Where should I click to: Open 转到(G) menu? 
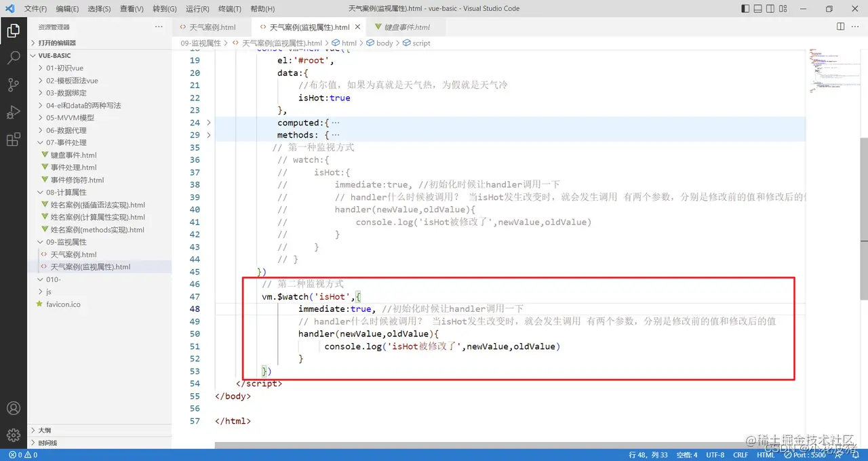(x=165, y=9)
